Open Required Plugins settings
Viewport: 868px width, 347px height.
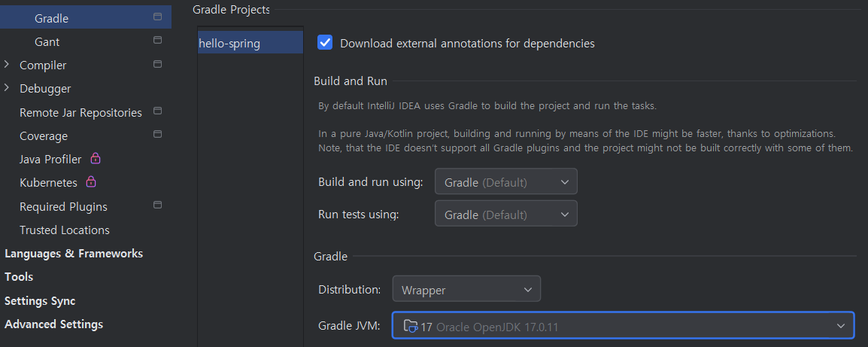click(63, 207)
